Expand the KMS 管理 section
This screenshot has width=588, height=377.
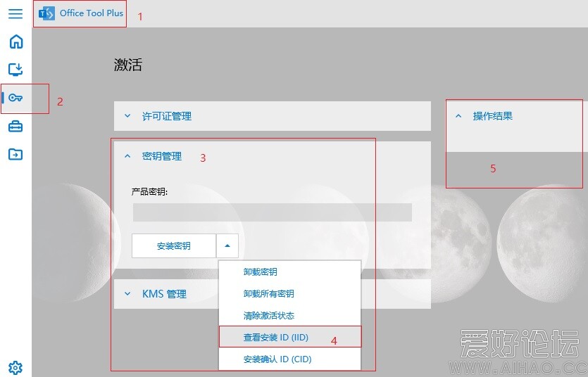click(164, 294)
